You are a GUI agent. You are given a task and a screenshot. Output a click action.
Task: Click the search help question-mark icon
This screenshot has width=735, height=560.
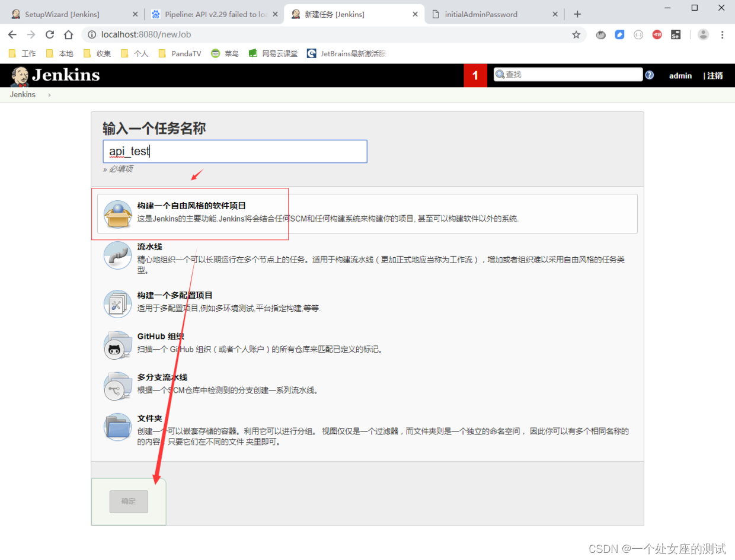[650, 75]
